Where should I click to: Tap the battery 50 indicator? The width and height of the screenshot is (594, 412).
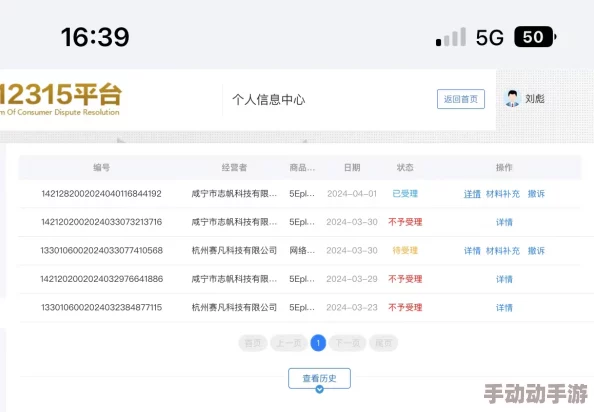(x=535, y=37)
